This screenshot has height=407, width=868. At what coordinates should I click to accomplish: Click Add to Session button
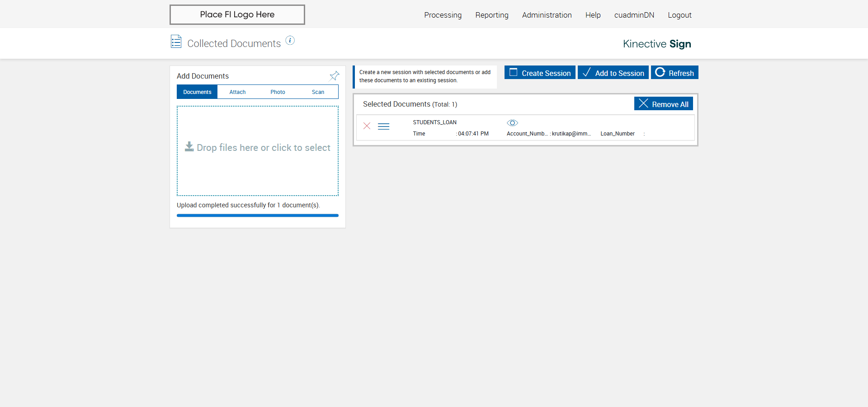[x=613, y=73]
